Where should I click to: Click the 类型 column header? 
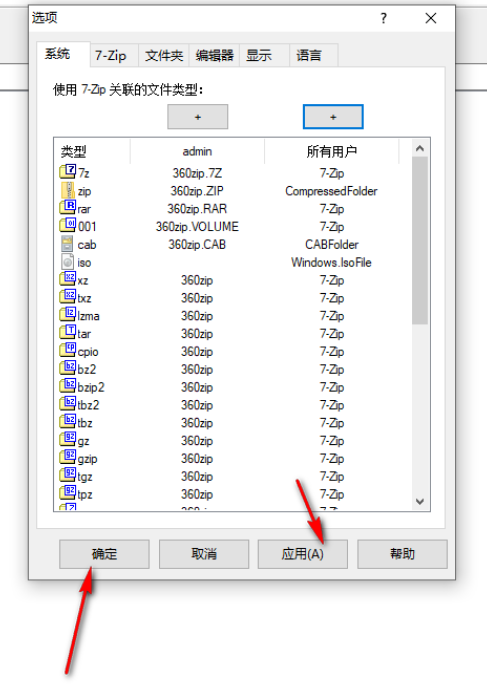(x=92, y=151)
